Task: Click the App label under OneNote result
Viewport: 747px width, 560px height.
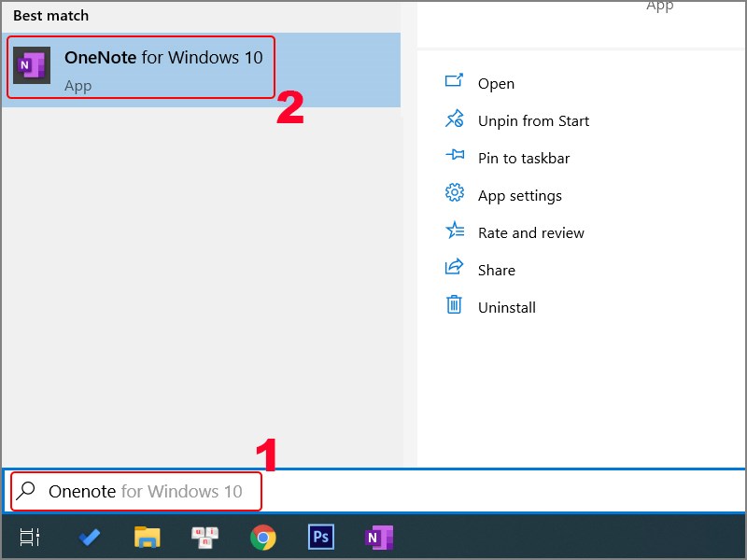Action: tap(78, 86)
